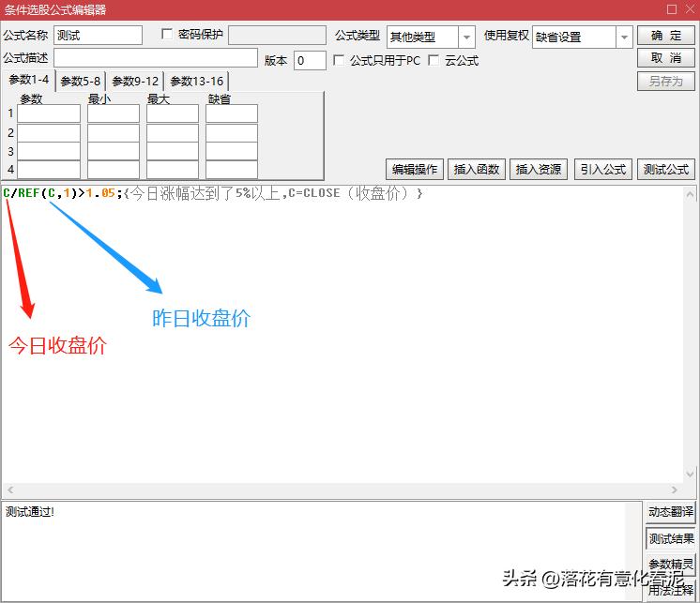Click the horizontal scroll right arrow

[674, 490]
